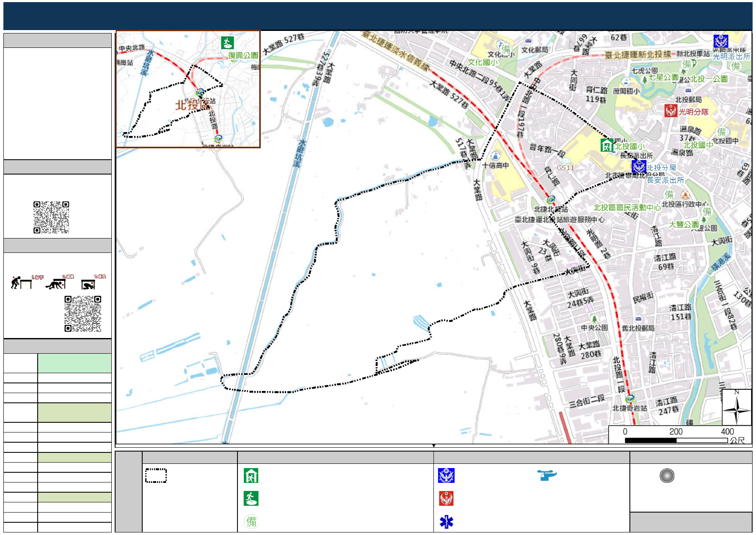The image size is (756, 535).
Task: Click the 大興街 24巷5弄 label
Action: tap(580, 297)
